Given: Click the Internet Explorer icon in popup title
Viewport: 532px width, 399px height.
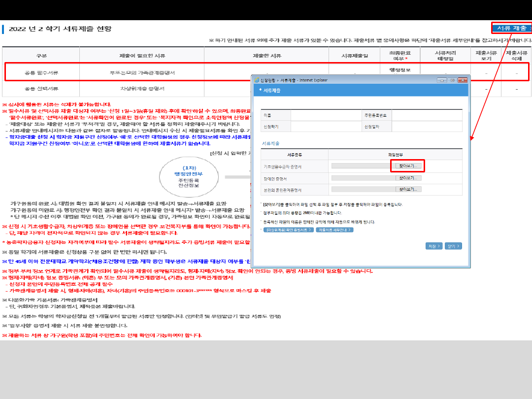Looking at the screenshot, I should point(256,80).
